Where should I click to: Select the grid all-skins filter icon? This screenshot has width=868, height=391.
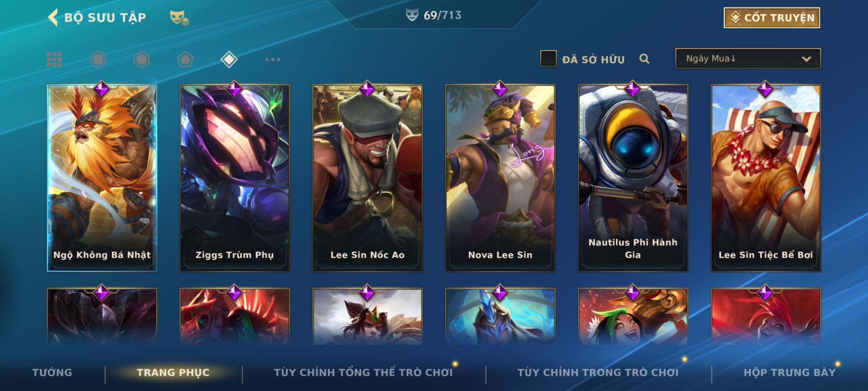tap(54, 59)
